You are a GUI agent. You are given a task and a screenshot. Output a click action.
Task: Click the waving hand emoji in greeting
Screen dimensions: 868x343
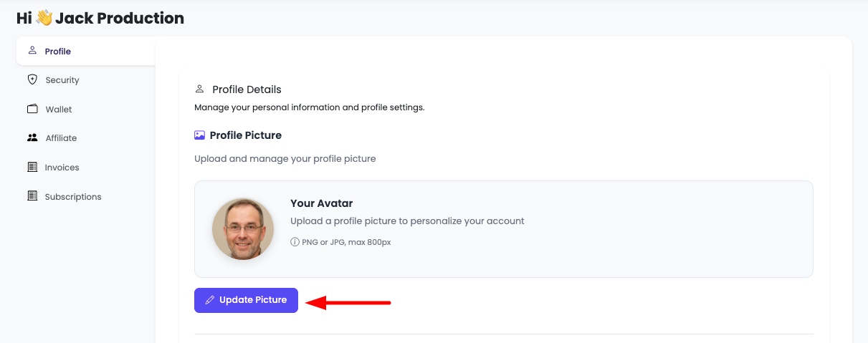[44, 18]
